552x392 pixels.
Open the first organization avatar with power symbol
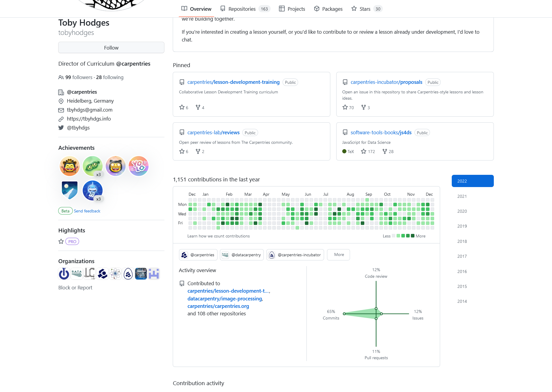64,274
